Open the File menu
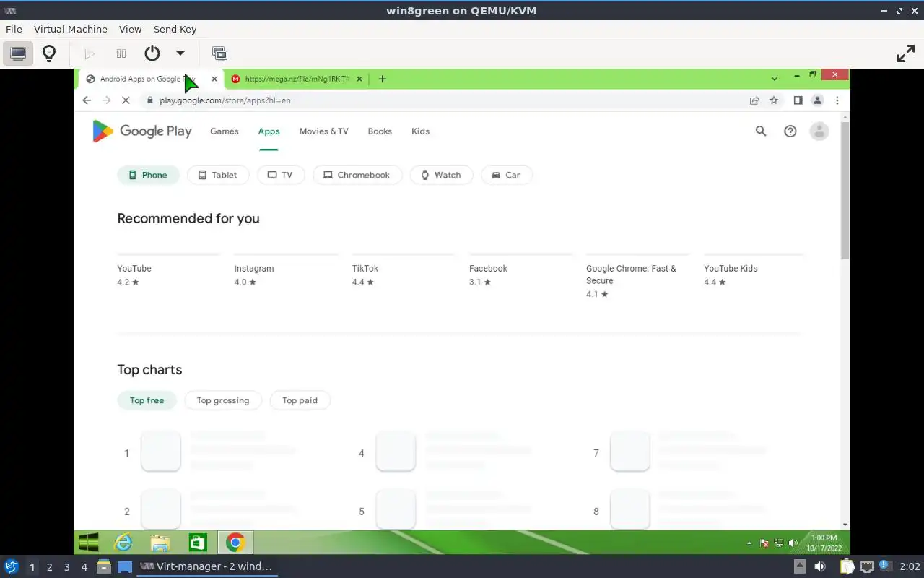This screenshot has width=924, height=578. point(14,29)
